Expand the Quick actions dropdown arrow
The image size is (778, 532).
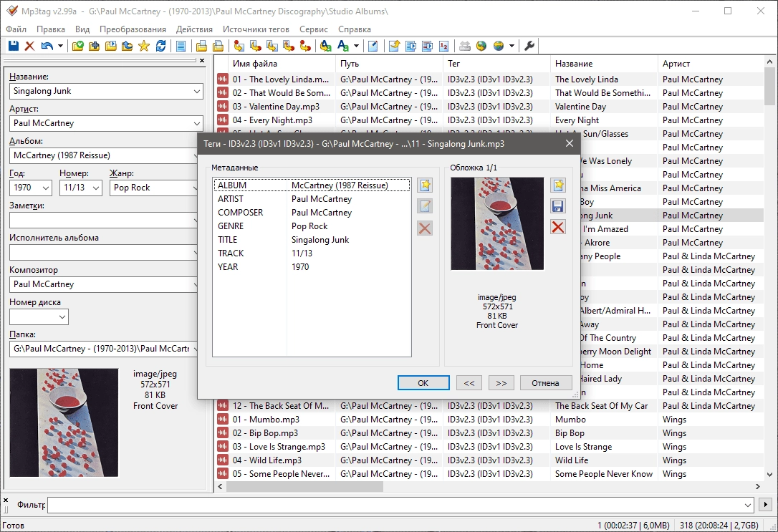coord(356,46)
